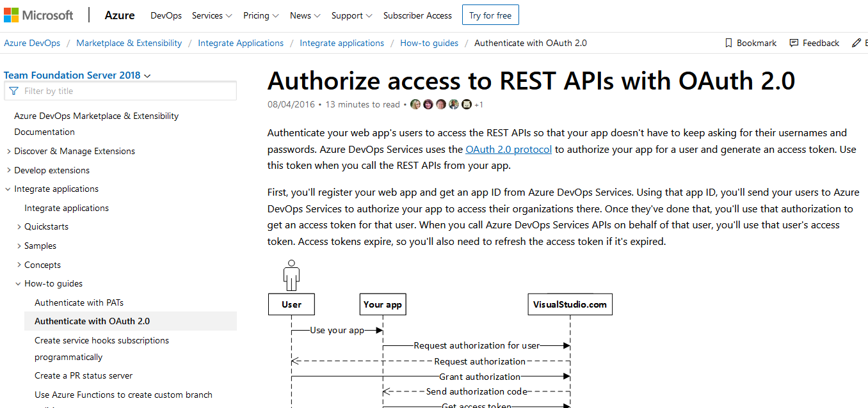Click the pencil Edit icon in breadcrumb bar

pos(856,43)
